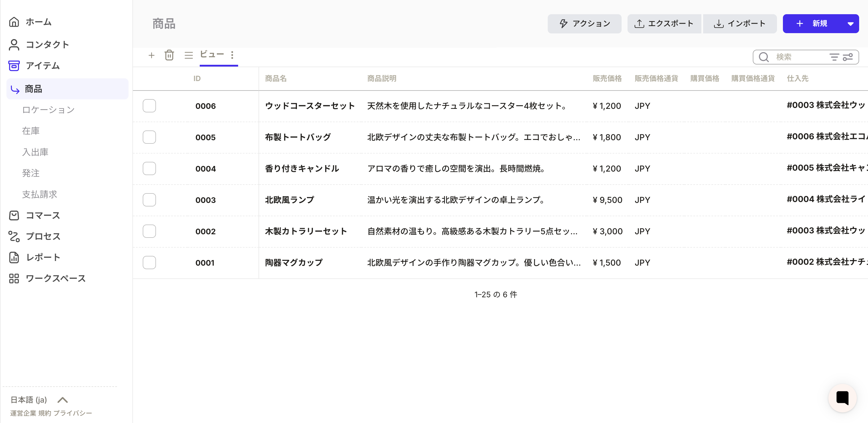Collapse the アイテム sidebar section
The image size is (868, 423).
tap(43, 65)
